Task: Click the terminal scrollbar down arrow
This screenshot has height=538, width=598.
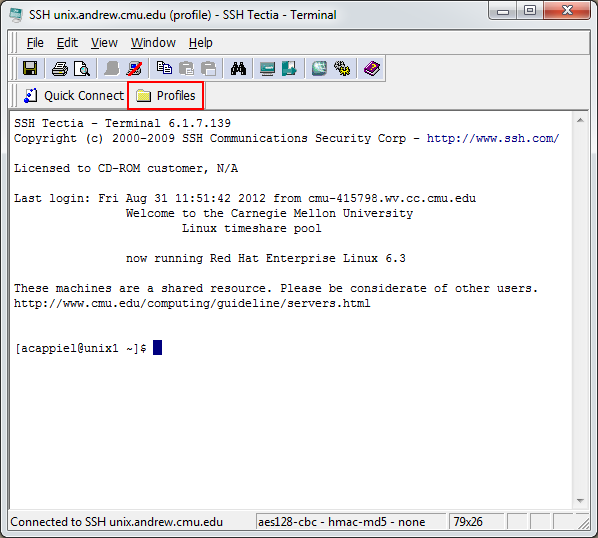Action: [580, 501]
